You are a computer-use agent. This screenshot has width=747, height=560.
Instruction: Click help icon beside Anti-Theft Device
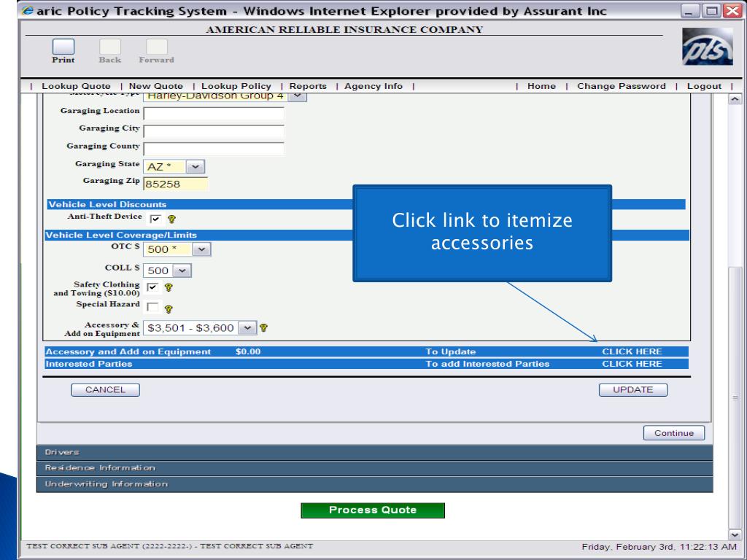171,219
